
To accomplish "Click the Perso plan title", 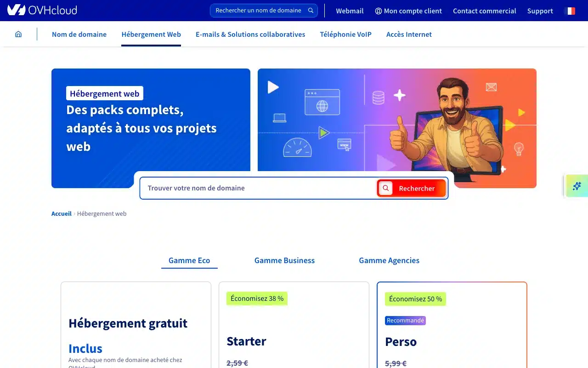I will tap(401, 342).
